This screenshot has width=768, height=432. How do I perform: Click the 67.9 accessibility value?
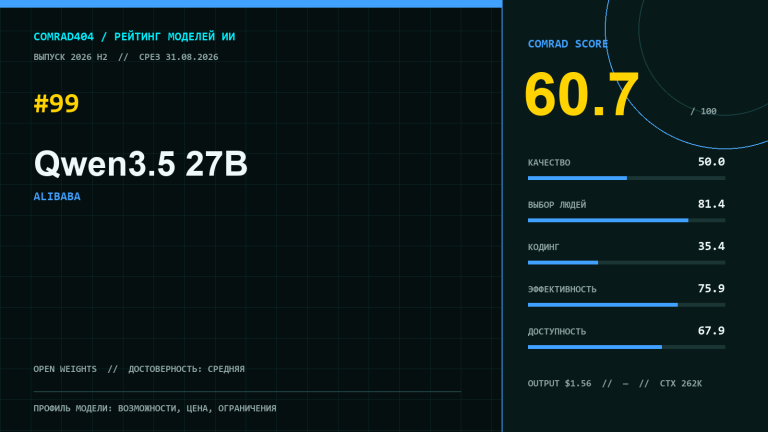tap(711, 331)
